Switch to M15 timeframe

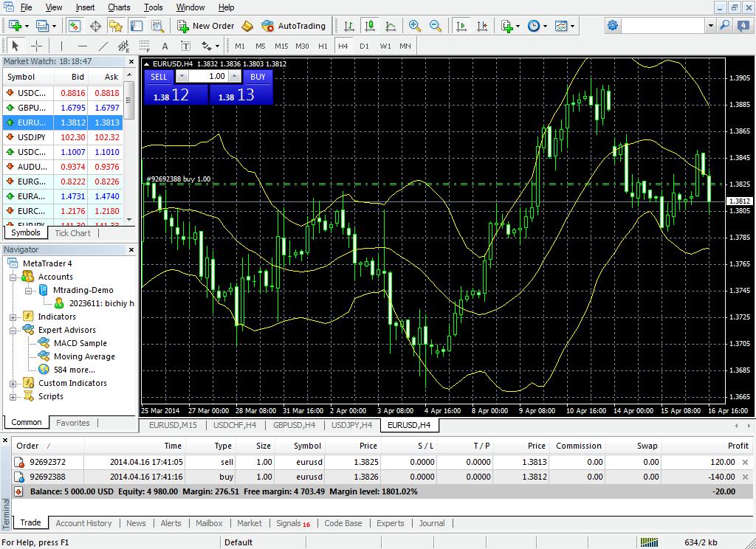(281, 46)
